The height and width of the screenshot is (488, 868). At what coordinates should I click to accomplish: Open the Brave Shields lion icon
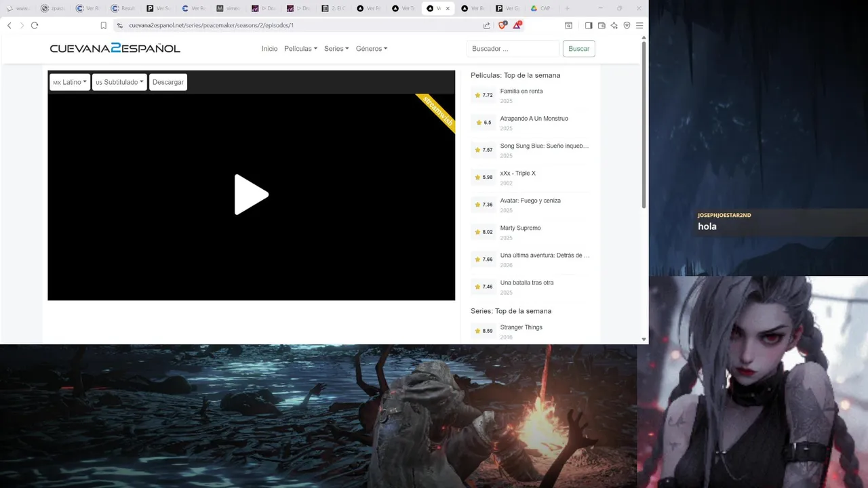[502, 25]
